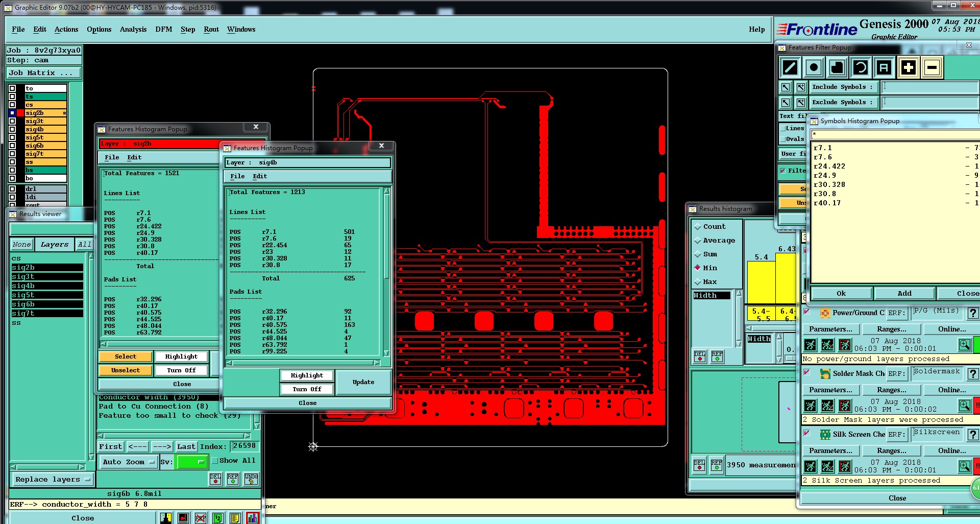Click vertical scrollbar in sig4b histogram list
980x524 pixels.
tap(386, 272)
